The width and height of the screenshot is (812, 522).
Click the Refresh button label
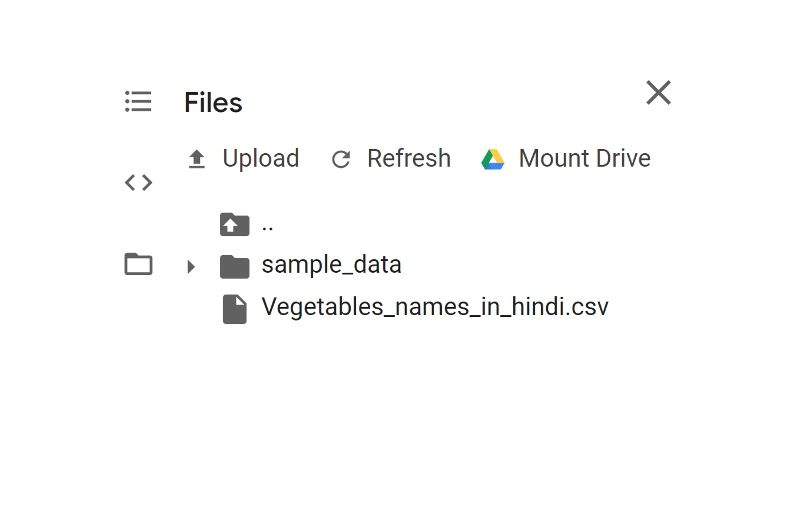409,158
